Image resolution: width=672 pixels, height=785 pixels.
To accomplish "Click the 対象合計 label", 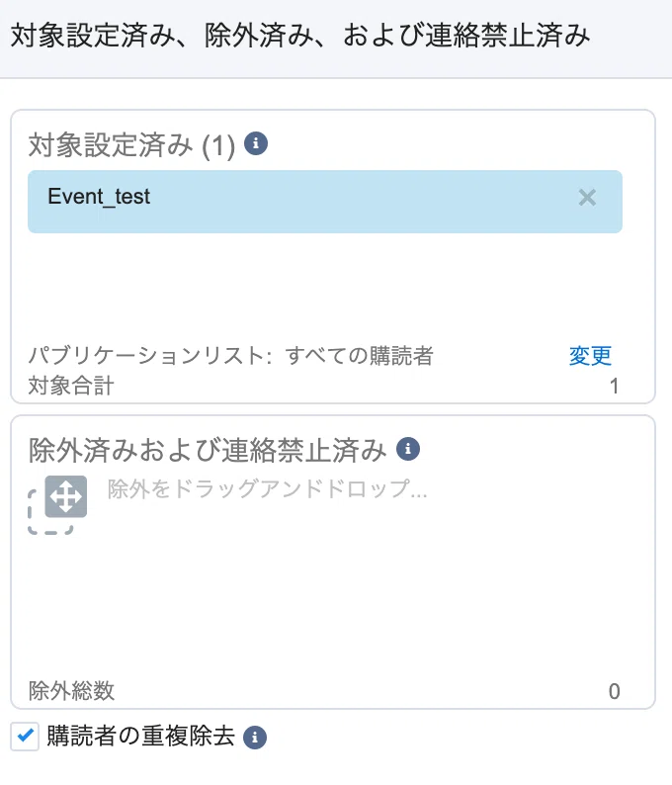I will [71, 386].
